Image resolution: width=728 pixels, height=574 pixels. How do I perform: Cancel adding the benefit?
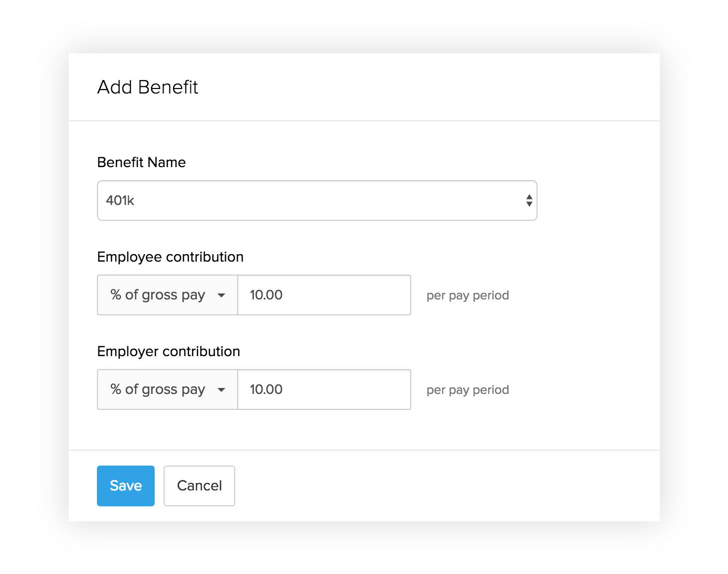(x=199, y=486)
